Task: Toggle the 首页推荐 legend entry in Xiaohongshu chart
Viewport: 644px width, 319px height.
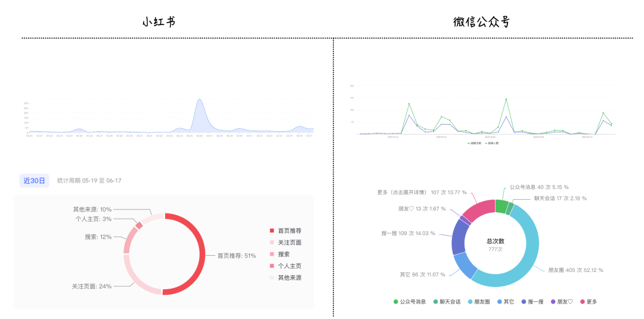Action: point(286,231)
